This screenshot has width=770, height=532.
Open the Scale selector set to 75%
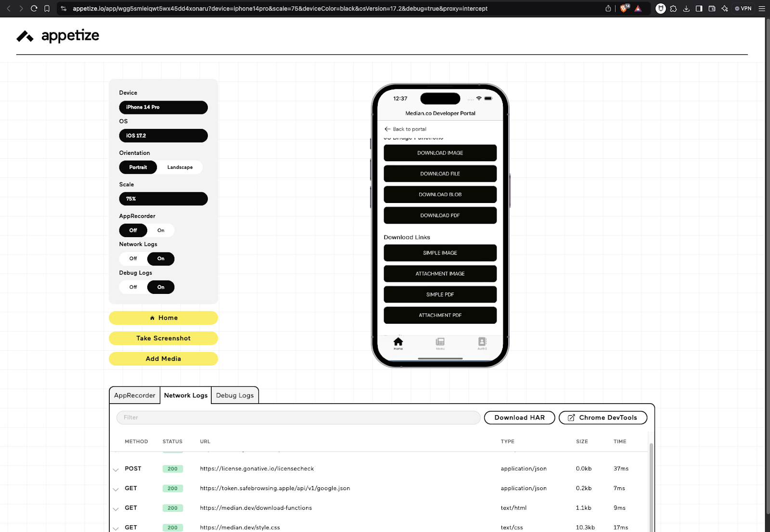pyautogui.click(x=163, y=199)
